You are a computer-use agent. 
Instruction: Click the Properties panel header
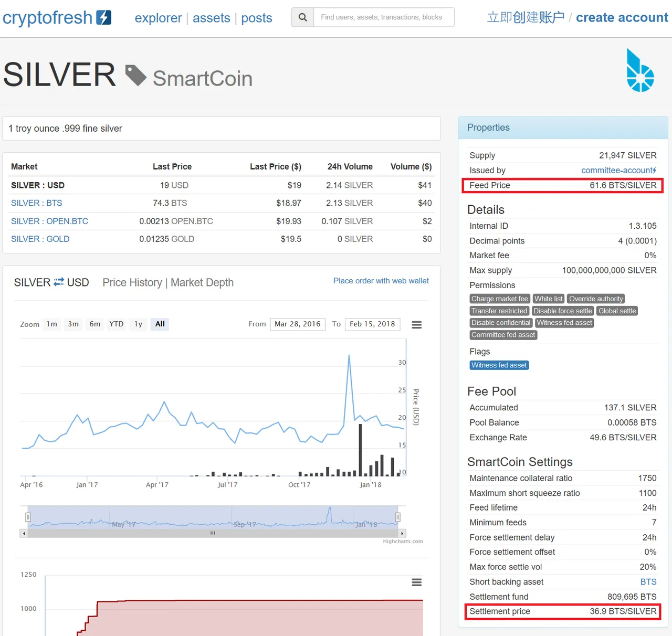[563, 128]
